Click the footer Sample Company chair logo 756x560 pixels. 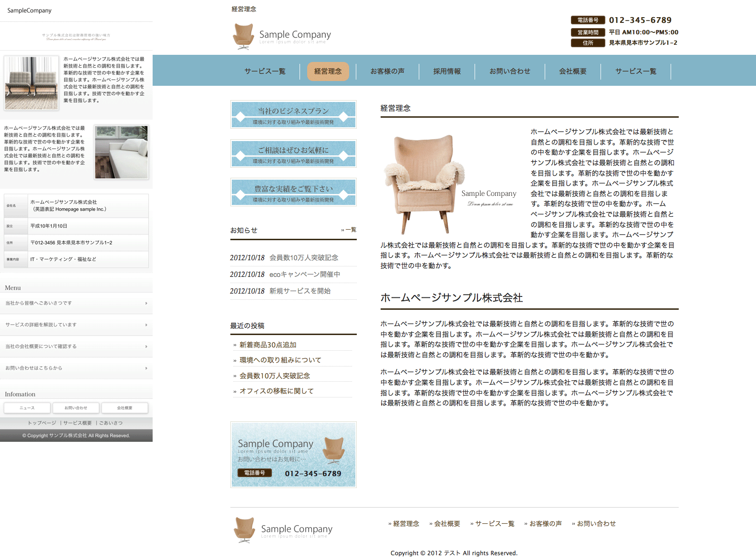[244, 530]
